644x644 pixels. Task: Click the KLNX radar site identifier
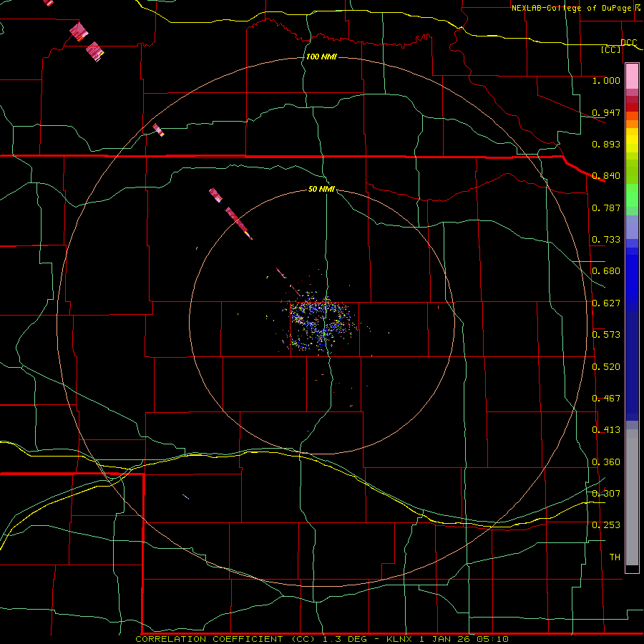401,639
